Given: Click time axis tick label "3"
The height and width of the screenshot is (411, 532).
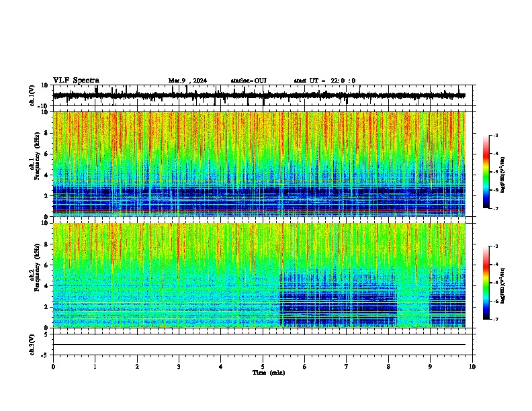Looking at the screenshot, I should [x=179, y=367].
